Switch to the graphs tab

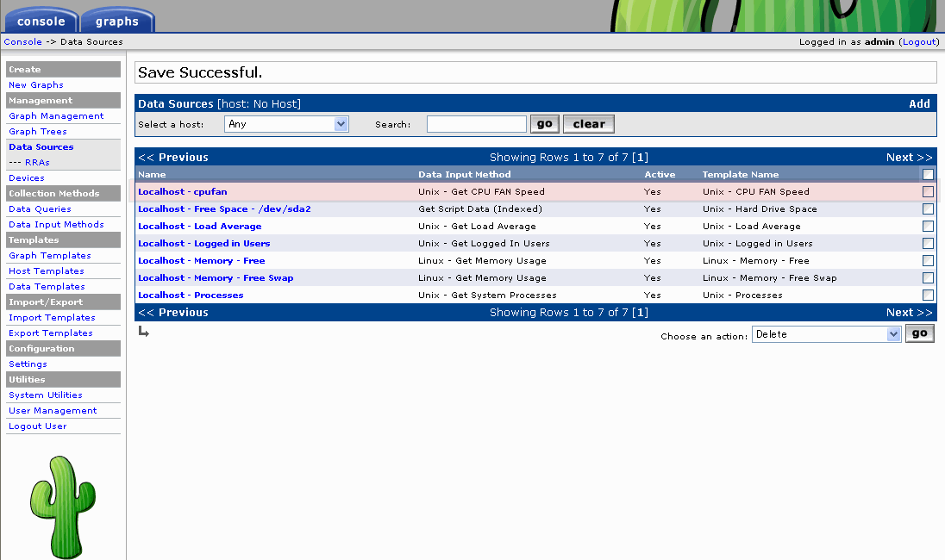pyautogui.click(x=117, y=22)
